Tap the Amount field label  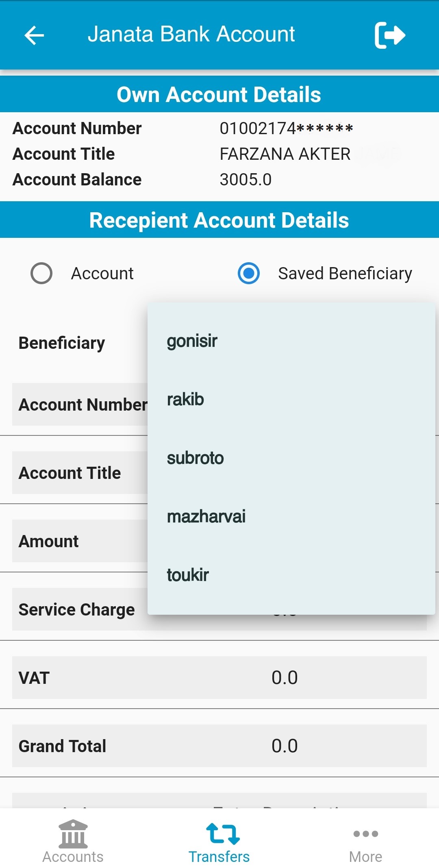click(x=49, y=541)
